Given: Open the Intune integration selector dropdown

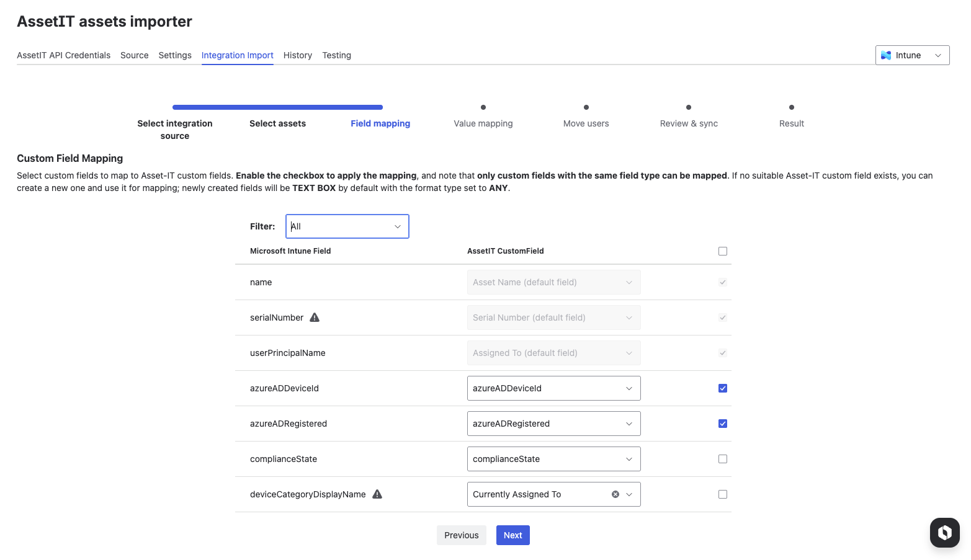Looking at the screenshot, I should click(912, 55).
